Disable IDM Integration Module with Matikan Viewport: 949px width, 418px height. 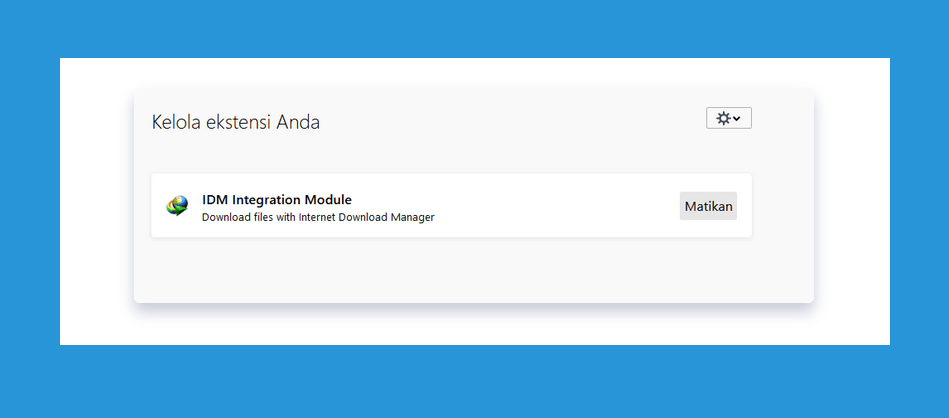[x=708, y=206]
